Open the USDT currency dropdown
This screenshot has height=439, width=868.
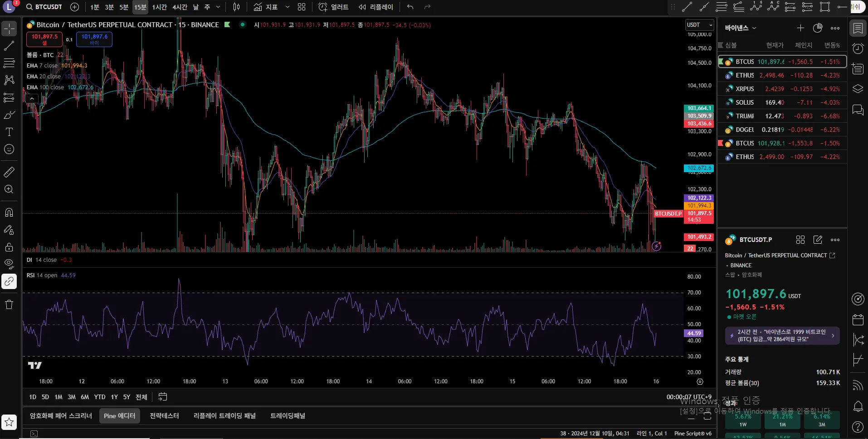click(699, 25)
